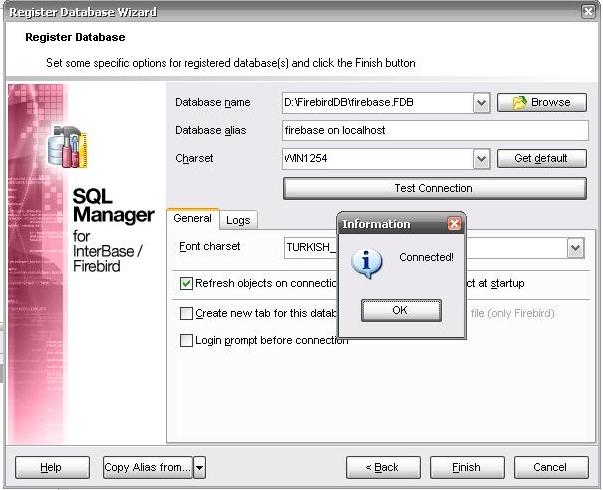Click into the Database alias field
603x490 pixels.
[x=435, y=130]
